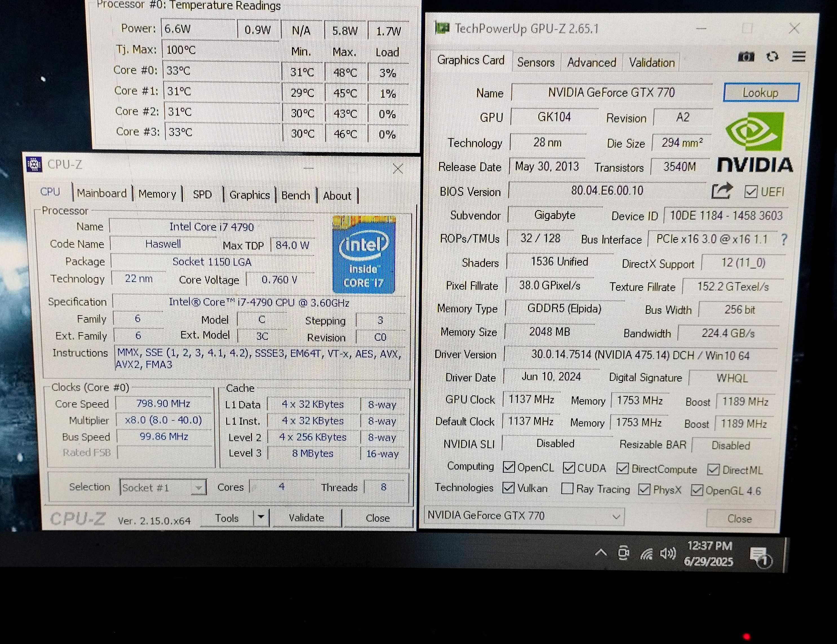
Task: Toggle the OpenCL checkbox
Action: (509, 467)
